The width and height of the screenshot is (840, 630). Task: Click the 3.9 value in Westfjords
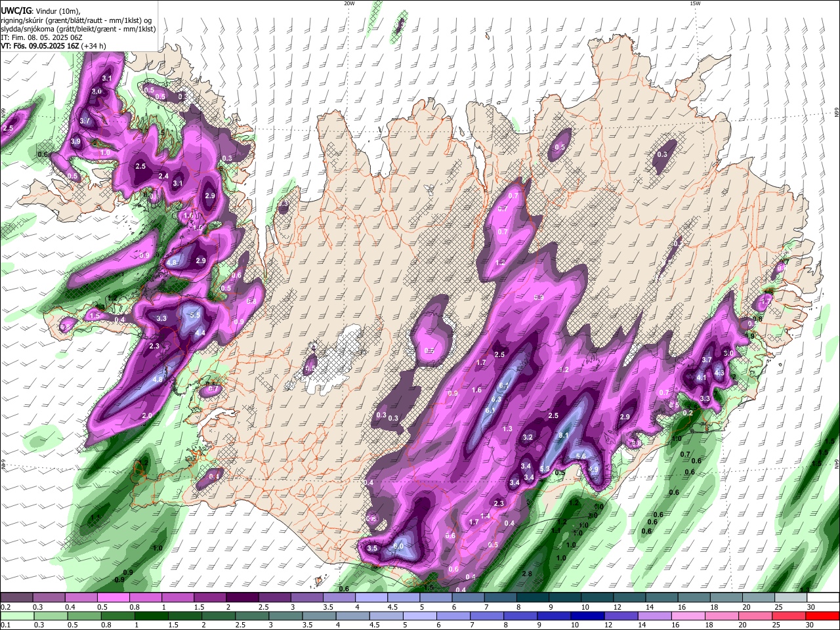coord(75,141)
